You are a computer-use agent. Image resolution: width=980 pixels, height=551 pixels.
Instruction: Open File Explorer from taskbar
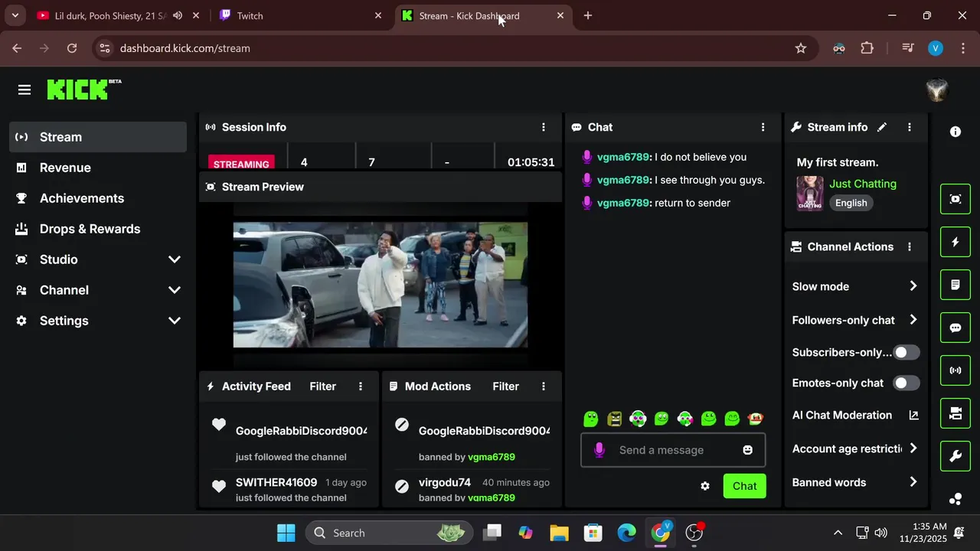pos(559,533)
